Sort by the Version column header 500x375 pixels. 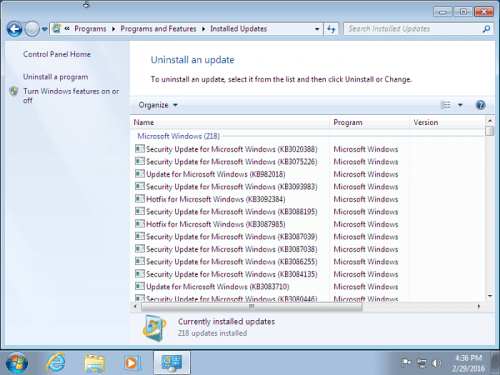point(447,122)
